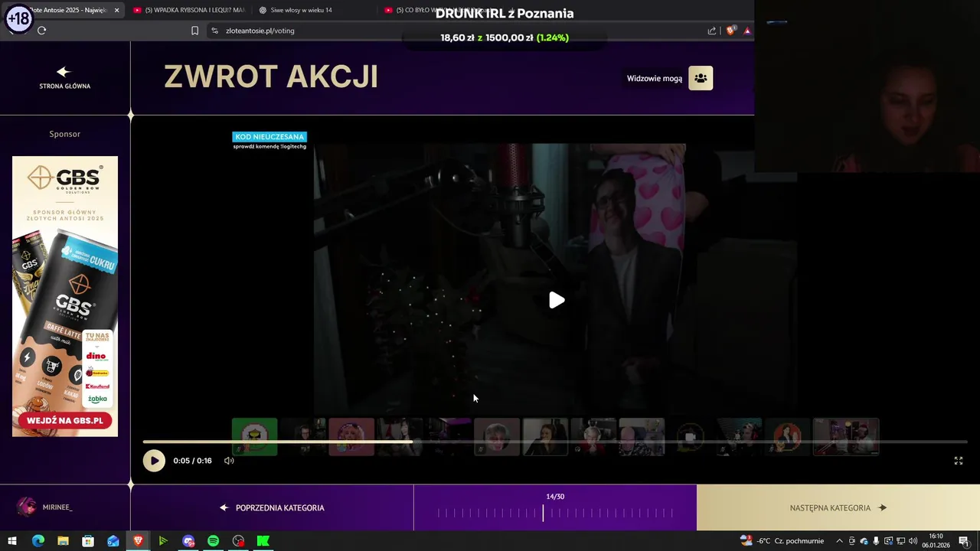
Task: Click the microphone icon in the system tray
Action: (x=876, y=541)
